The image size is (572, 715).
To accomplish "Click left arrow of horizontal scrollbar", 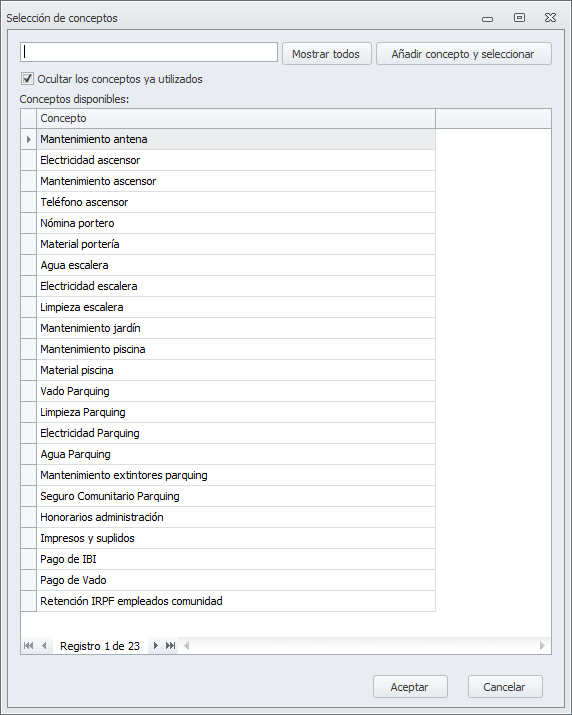I will pyautogui.click(x=187, y=645).
